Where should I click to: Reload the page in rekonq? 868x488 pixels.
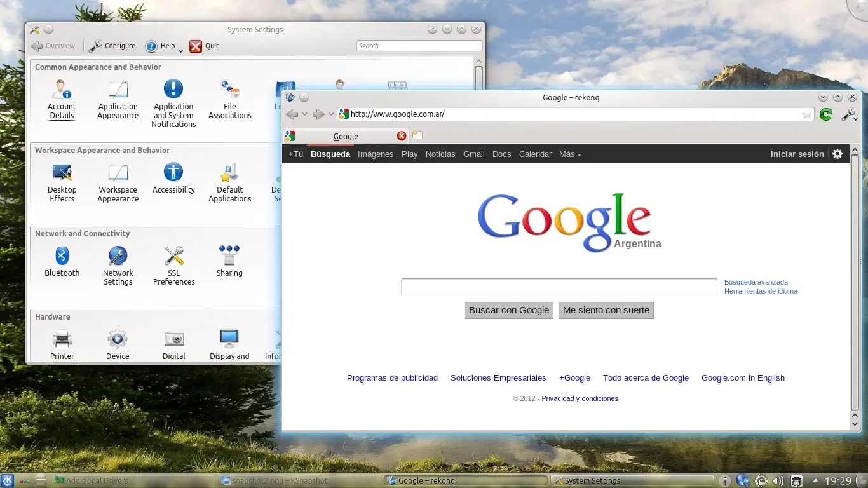tap(826, 114)
